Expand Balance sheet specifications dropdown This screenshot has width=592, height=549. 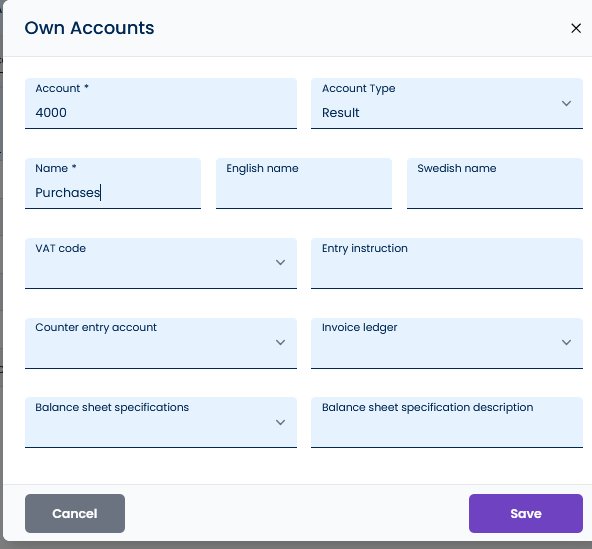click(x=161, y=423)
